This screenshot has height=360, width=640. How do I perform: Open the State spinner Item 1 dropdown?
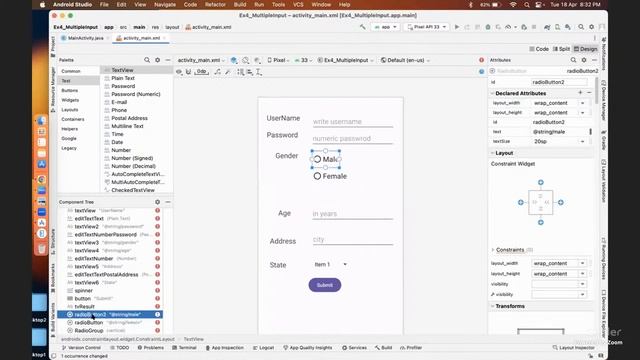tap(330, 264)
